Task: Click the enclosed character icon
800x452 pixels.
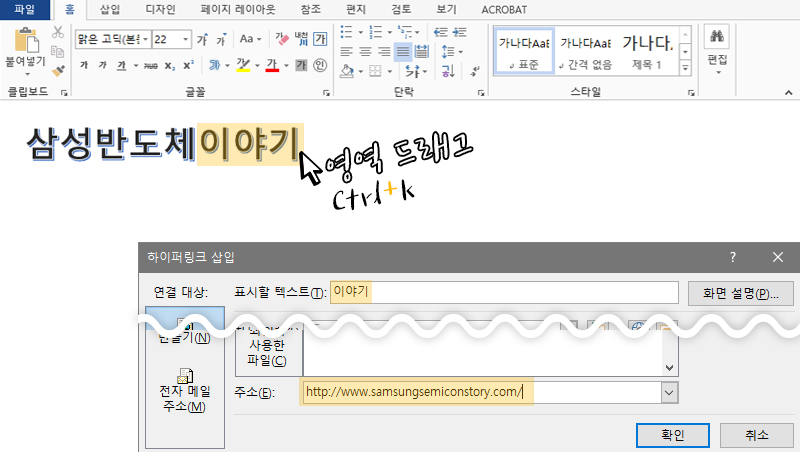Action: pos(320,65)
